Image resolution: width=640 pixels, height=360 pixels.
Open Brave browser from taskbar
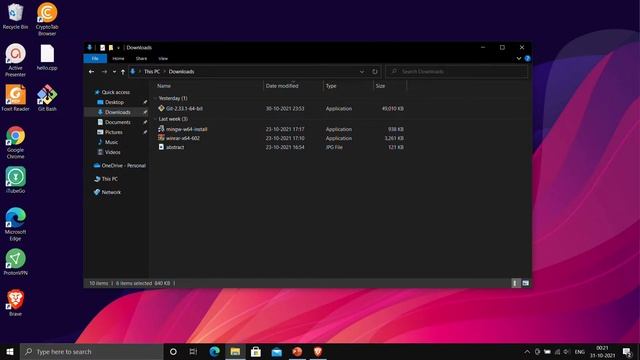point(318,351)
